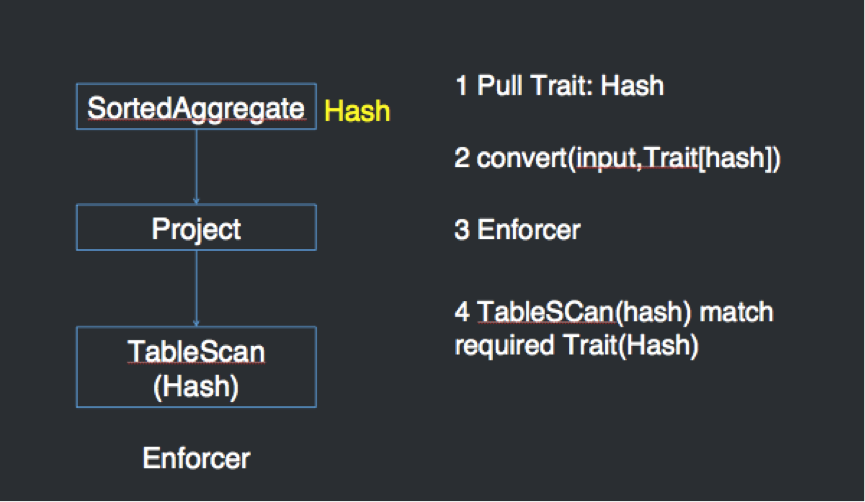Select the "1 Pull Trait: Hash" line

coord(559,86)
